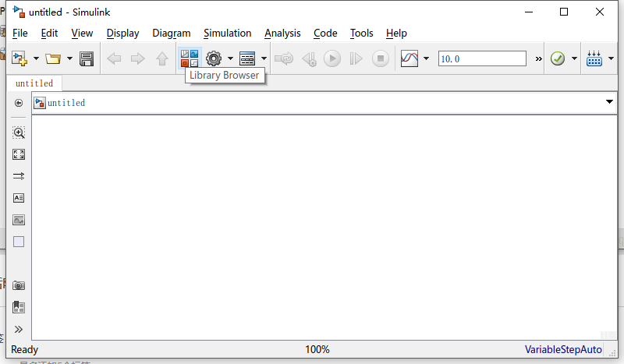Select the Image insertion tool

point(19,220)
